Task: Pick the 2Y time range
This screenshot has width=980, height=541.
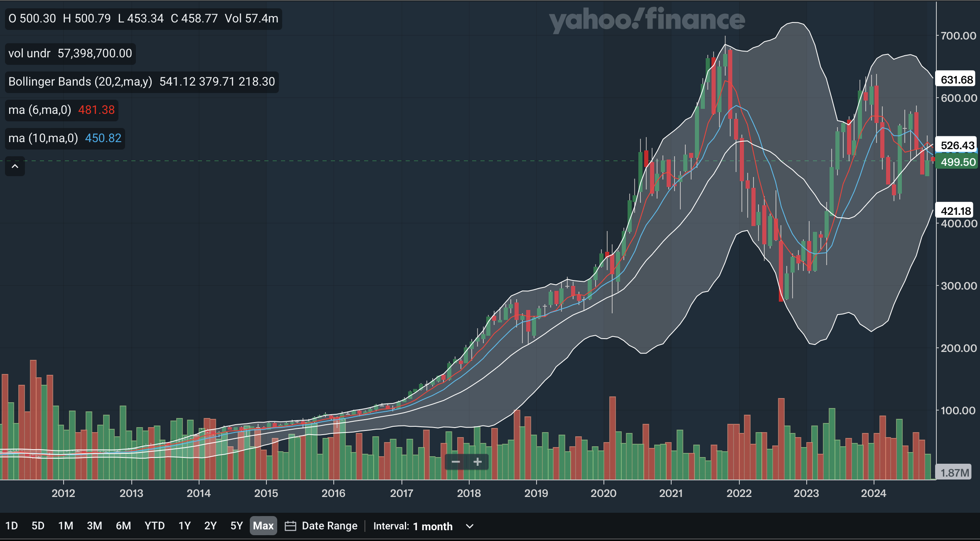Action: point(210,526)
